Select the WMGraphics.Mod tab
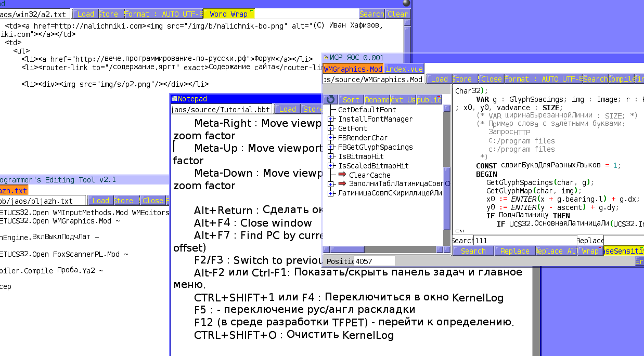Viewport: 644px width, 356px height. pyautogui.click(x=353, y=69)
